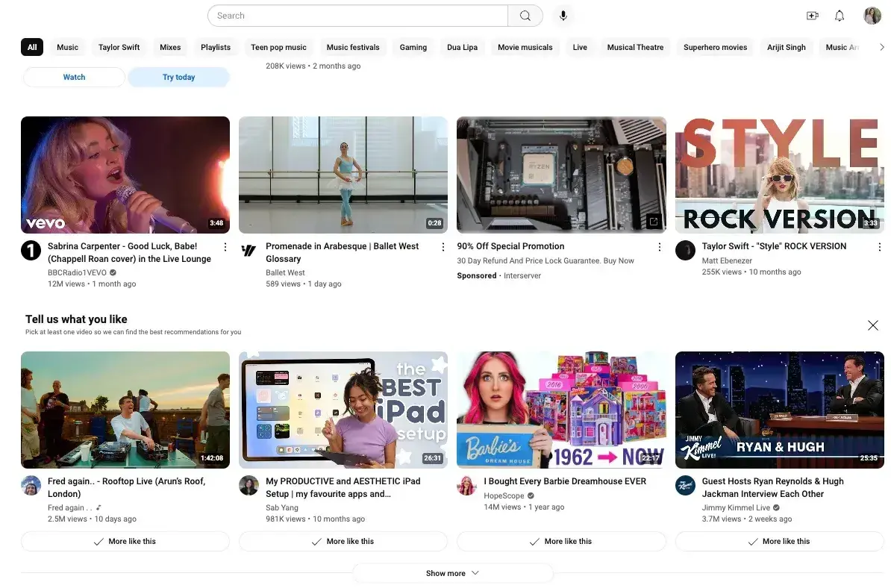Select More like this for Fred again video
The height and width of the screenshot is (588, 891).
[125, 542]
